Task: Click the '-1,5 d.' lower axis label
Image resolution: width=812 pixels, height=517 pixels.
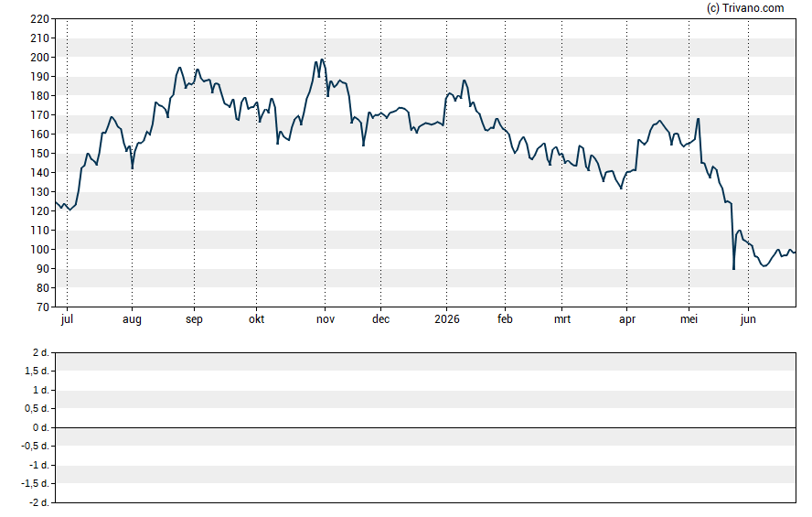Action: (36, 483)
